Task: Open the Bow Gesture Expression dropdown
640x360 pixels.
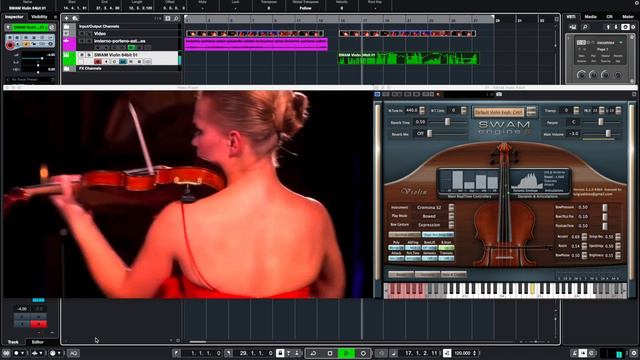Action: pos(451,224)
